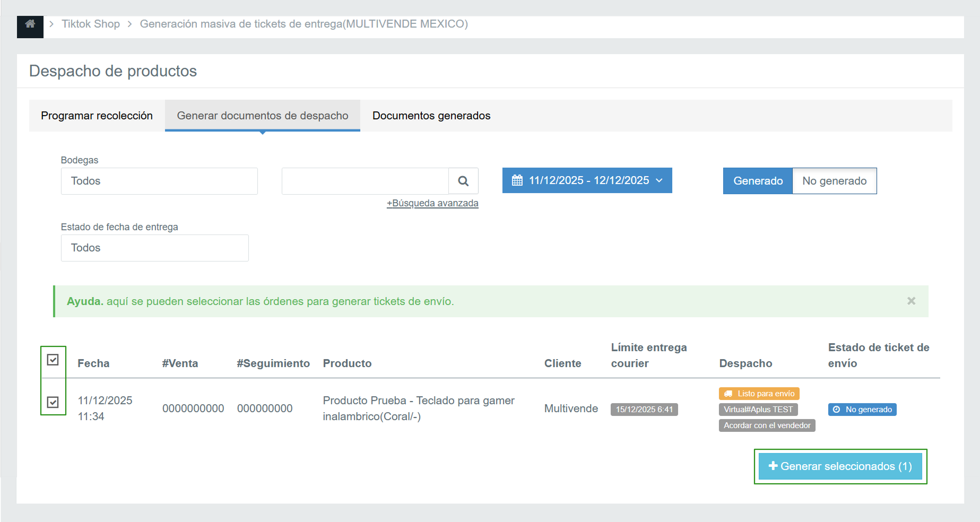Click the Acordar con el vendedor label
Viewport: 980px width, 522px height.
(766, 425)
